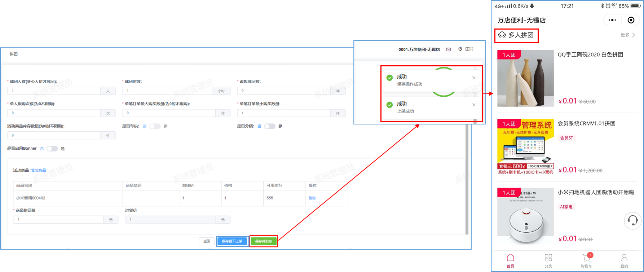
Task: Click the 小米音箱000402 product name cell
Action: [68, 198]
